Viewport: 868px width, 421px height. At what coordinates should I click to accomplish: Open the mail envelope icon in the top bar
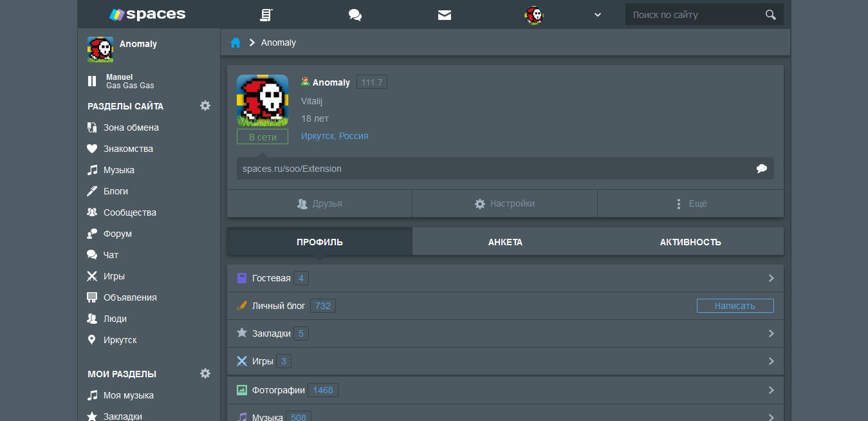pos(444,14)
